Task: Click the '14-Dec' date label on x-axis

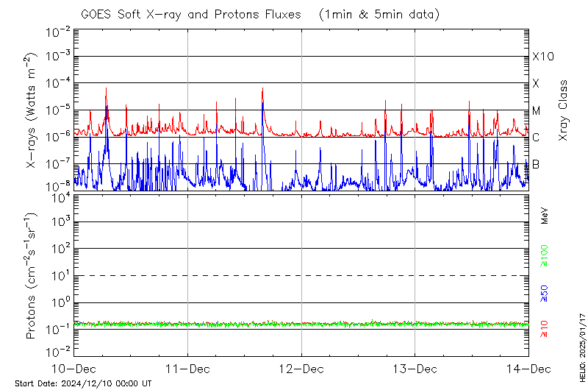Action: tap(528, 368)
